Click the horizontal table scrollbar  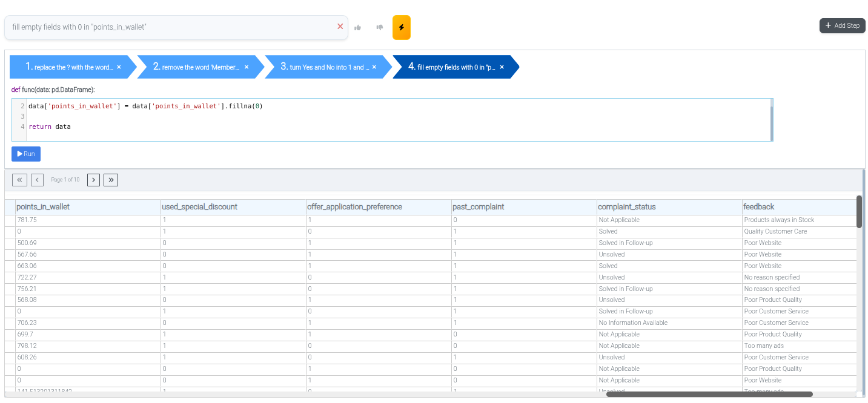point(709,394)
